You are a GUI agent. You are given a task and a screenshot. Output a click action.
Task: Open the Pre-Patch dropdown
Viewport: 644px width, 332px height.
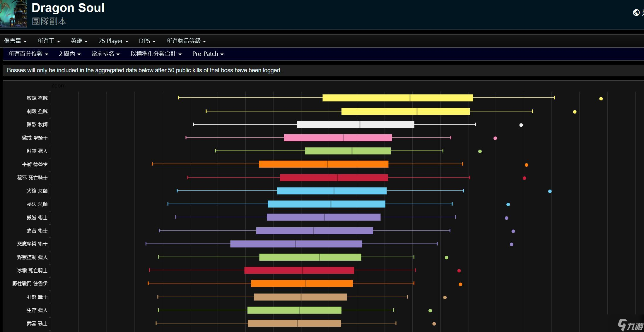point(208,54)
